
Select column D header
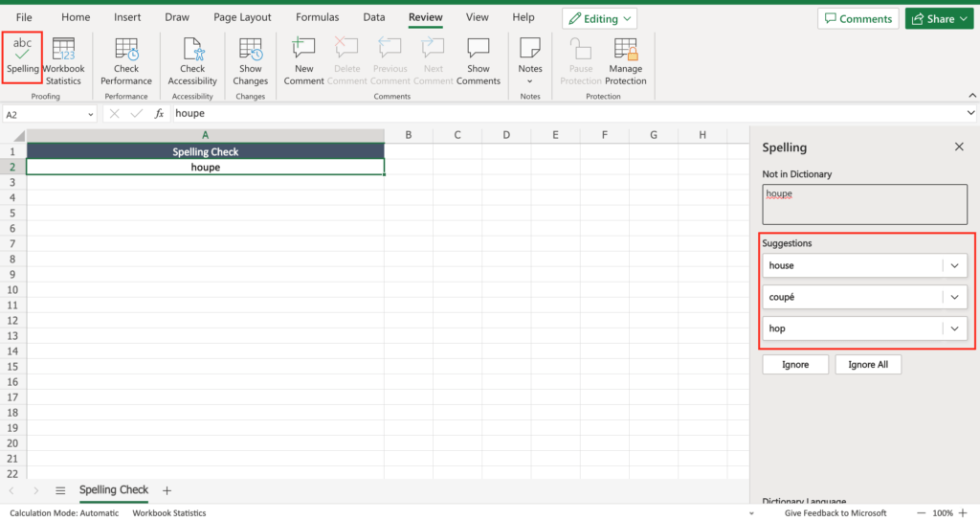pos(506,135)
